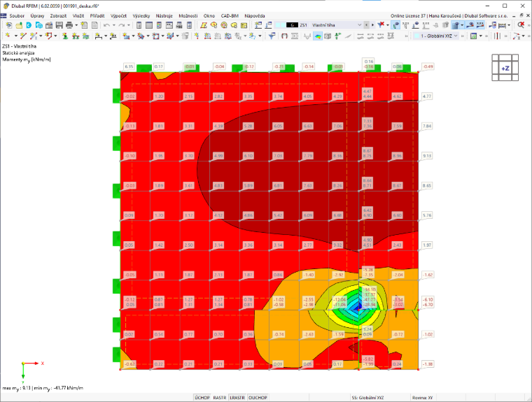Go to previous load case arrow
Viewport: 532px width, 402px height.
366,25
